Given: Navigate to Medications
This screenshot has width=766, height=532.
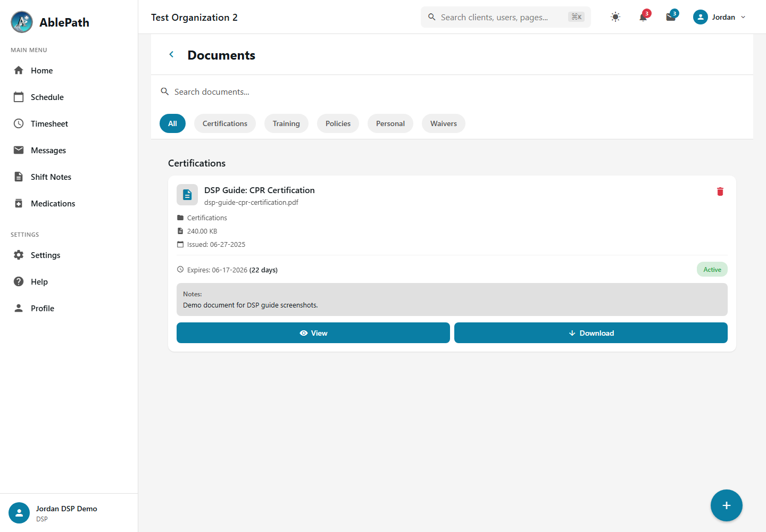Looking at the screenshot, I should [x=69, y=204].
